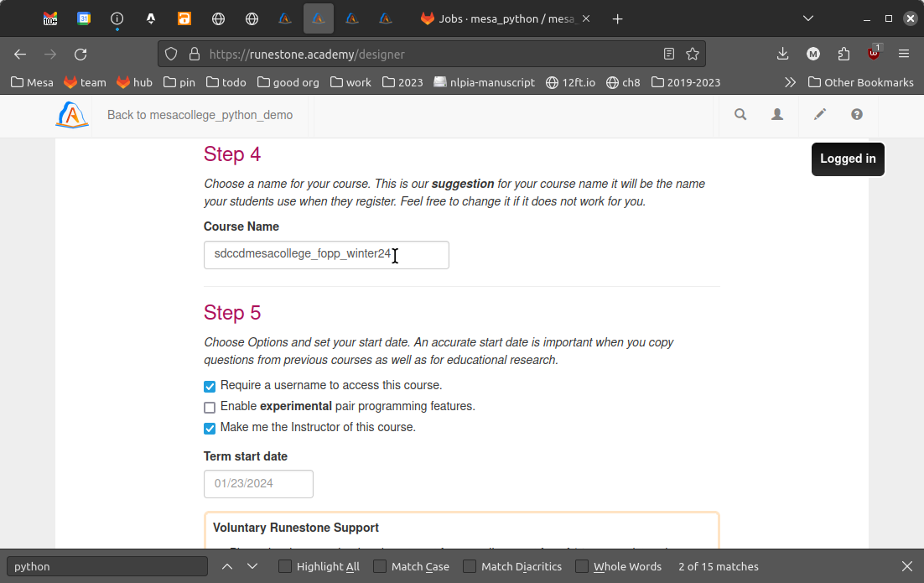Open the user profile icon menu
The image size is (924, 583).
(x=777, y=115)
